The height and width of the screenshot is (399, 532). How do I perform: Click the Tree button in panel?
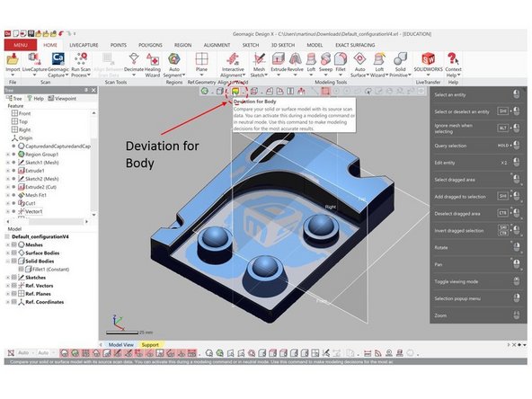(x=13, y=98)
